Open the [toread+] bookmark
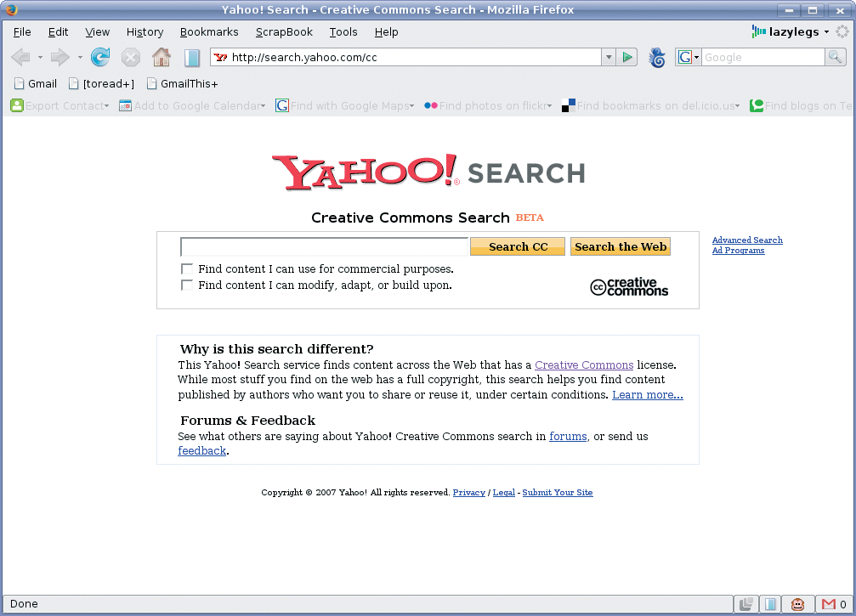The width and height of the screenshot is (856, 616). [101, 83]
